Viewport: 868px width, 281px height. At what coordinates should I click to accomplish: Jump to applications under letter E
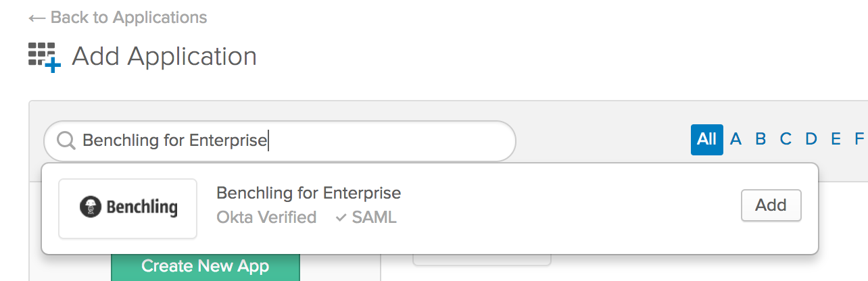[836, 139]
